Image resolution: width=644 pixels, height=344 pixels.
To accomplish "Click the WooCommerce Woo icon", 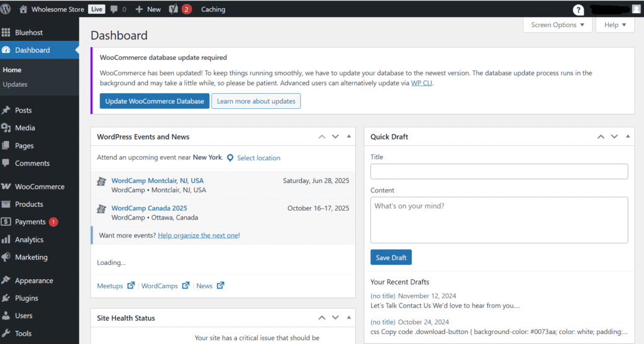I will pos(6,186).
